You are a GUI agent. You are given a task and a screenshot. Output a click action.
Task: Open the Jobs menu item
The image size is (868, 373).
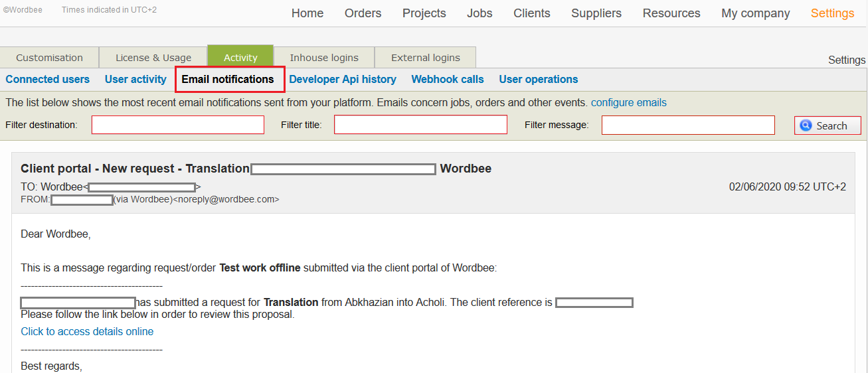(x=479, y=13)
